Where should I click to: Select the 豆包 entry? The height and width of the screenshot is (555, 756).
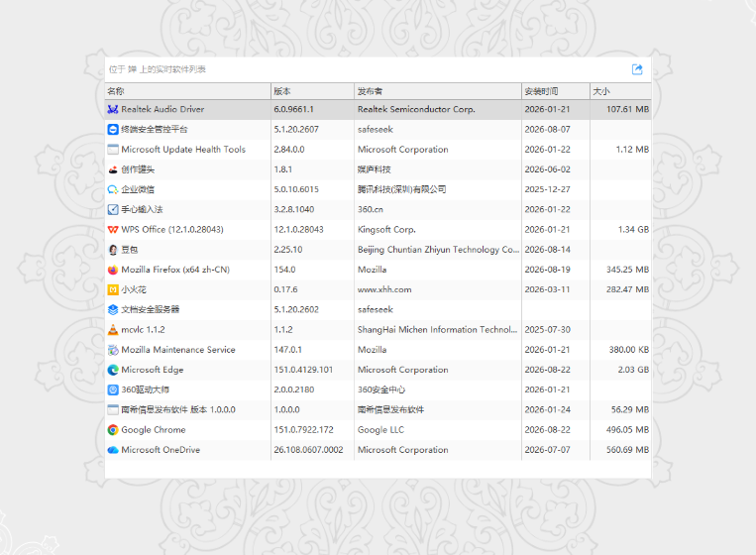(129, 250)
